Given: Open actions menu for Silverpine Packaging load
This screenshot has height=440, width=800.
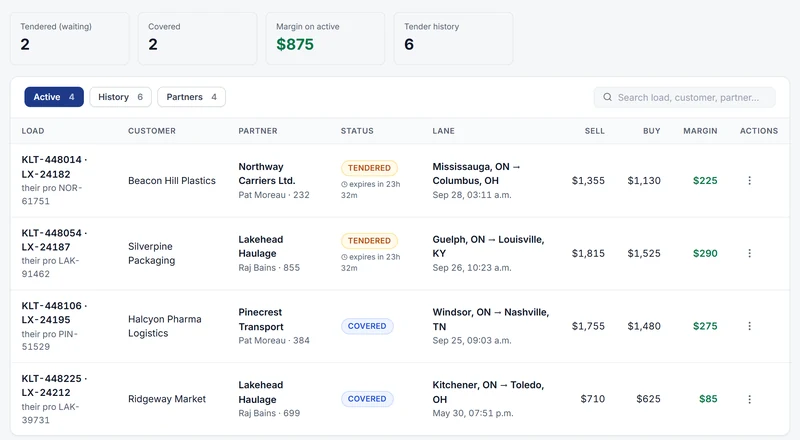Looking at the screenshot, I should [749, 253].
